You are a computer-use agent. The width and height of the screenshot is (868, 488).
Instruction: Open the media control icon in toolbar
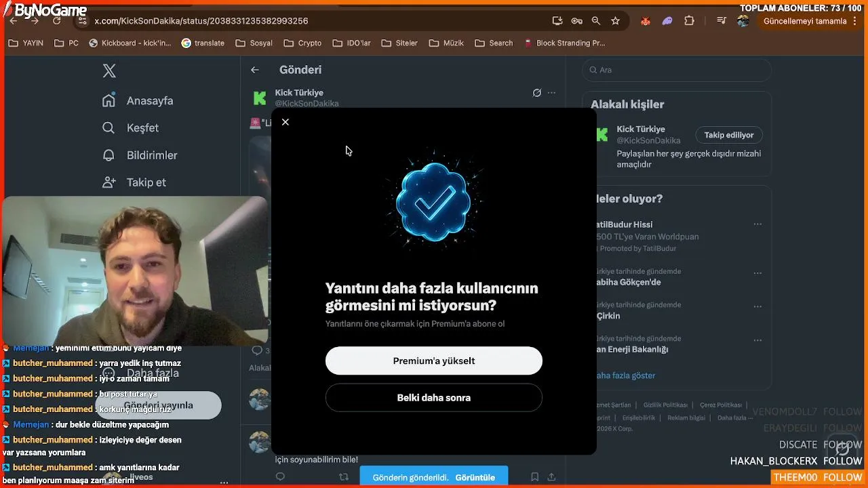tap(722, 21)
